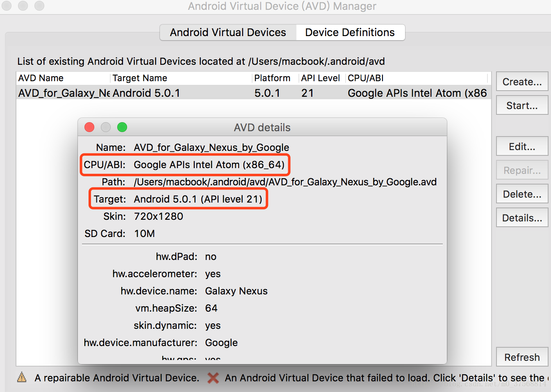
Task: Switch to the Android Virtual Devices tab
Action: [x=228, y=32]
